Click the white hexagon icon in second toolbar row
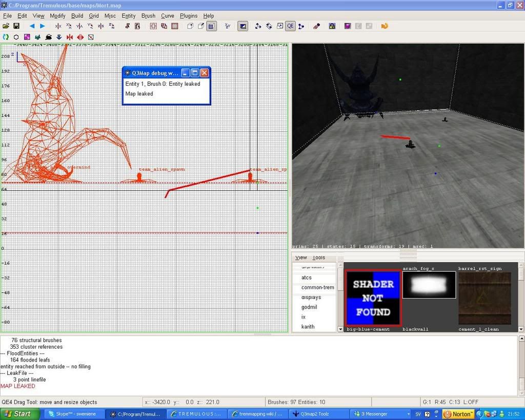 tap(16, 37)
